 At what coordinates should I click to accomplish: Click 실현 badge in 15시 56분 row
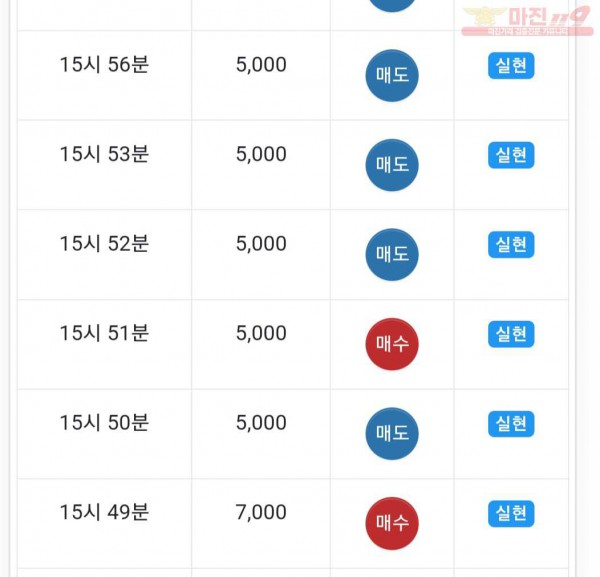tap(511, 65)
